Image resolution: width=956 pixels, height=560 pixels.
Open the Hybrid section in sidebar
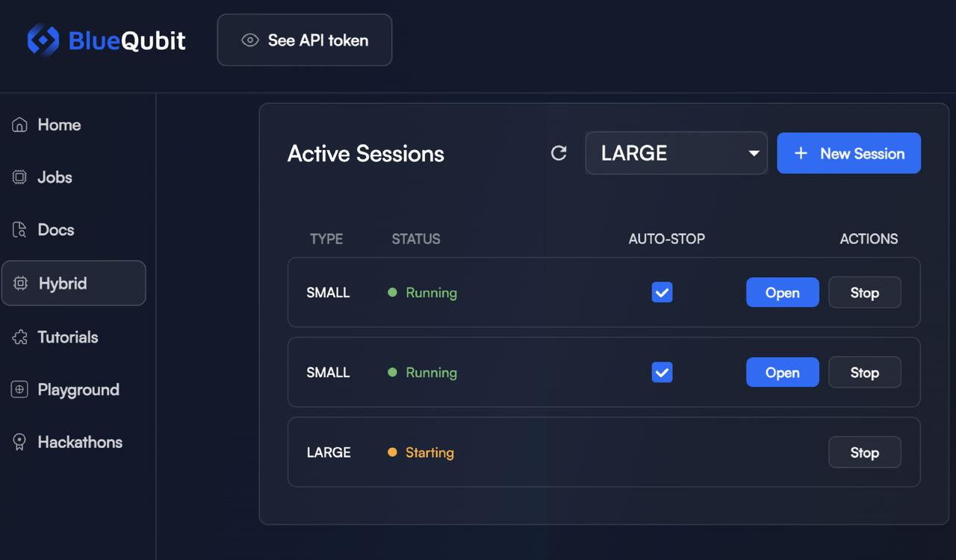73,283
